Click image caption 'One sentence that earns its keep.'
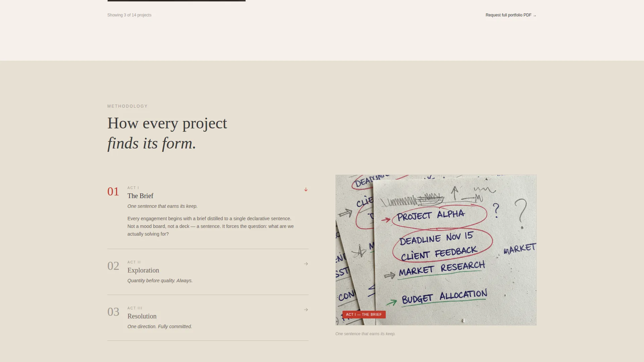Viewport: 644px width, 362px height. 365,334
